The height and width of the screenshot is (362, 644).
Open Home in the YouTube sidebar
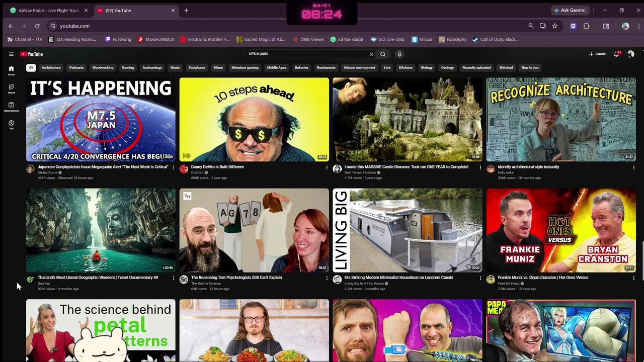[11, 70]
